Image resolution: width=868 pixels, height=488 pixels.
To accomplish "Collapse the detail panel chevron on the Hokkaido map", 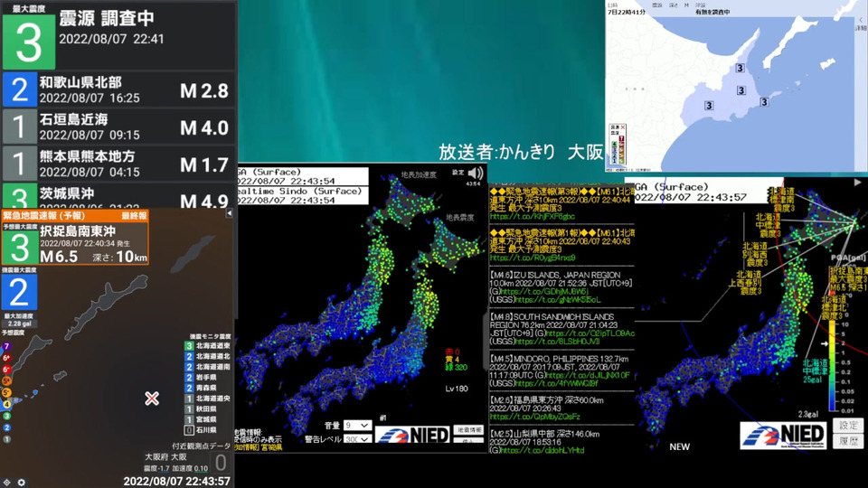I will coord(861,20).
